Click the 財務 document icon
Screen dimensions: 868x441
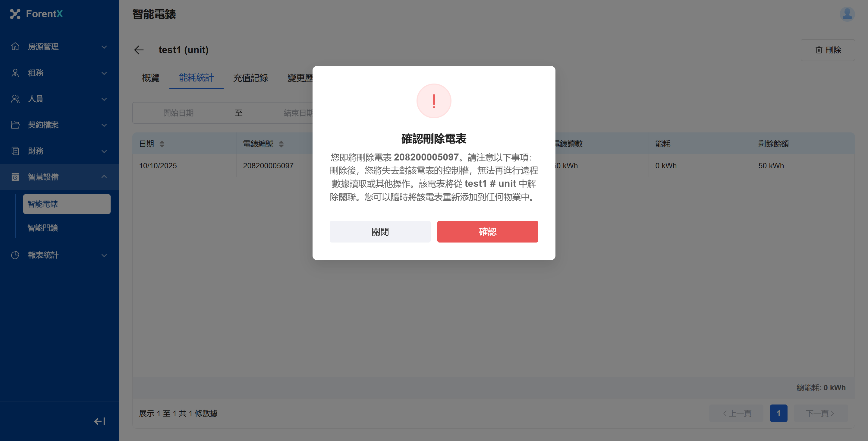[15, 151]
